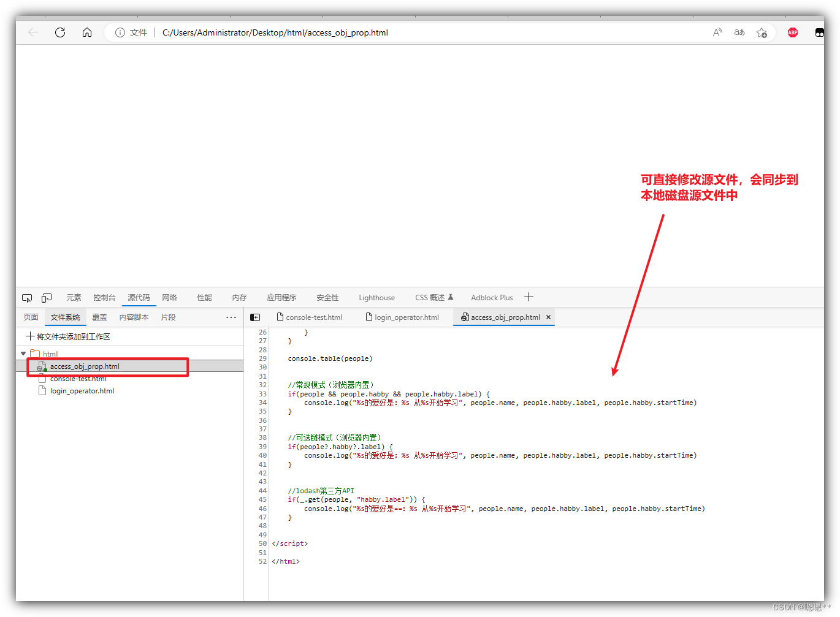Close the access_obj_prop.html editor tab
The height and width of the screenshot is (617, 840).
click(548, 317)
